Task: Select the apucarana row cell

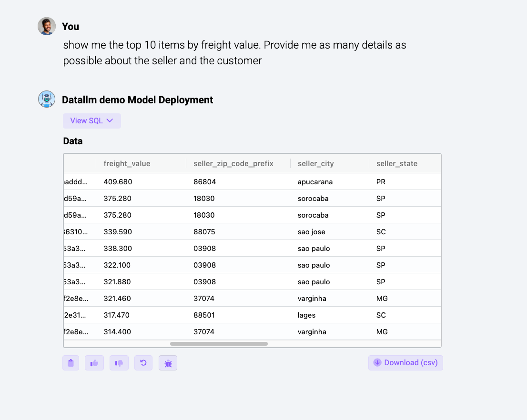Action: tap(315, 182)
